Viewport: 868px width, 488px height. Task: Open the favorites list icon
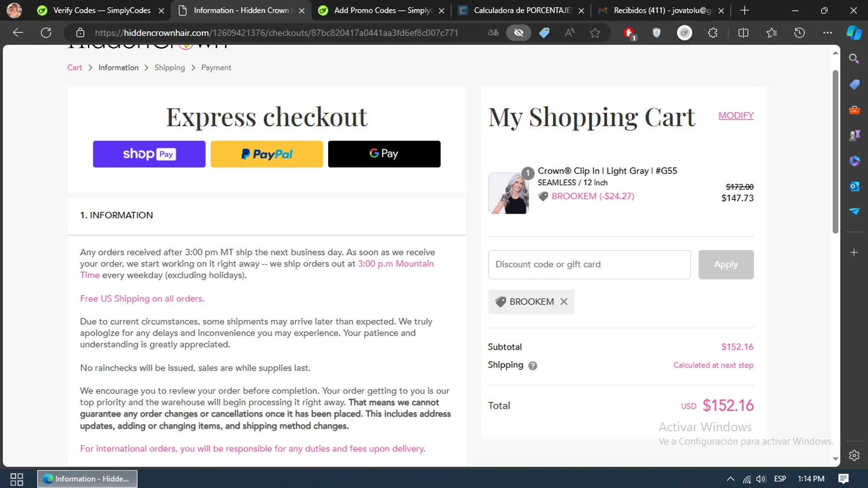click(x=771, y=33)
